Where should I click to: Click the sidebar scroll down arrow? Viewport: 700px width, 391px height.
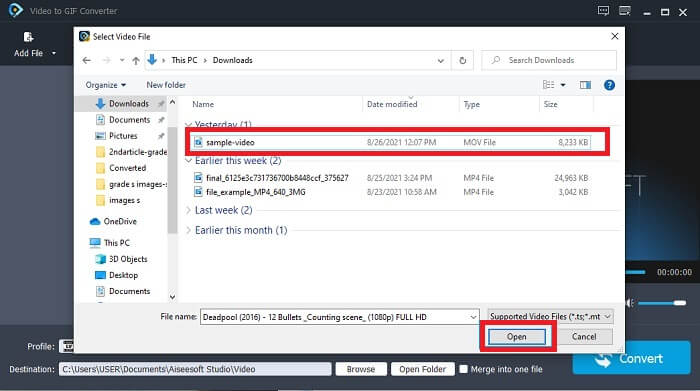(x=172, y=297)
